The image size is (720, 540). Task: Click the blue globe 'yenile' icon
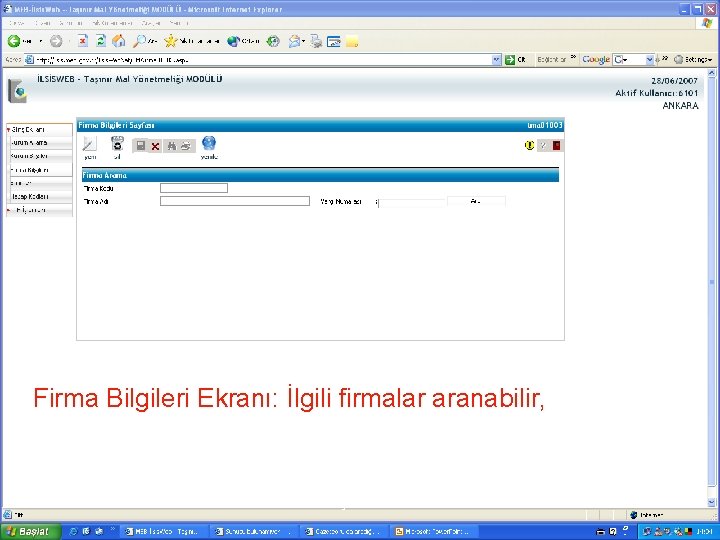point(209,143)
